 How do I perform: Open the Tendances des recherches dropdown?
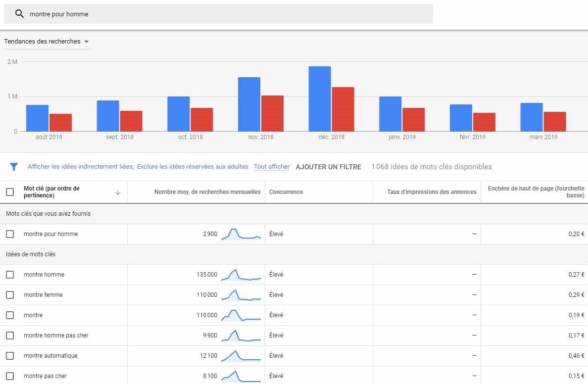tap(47, 41)
